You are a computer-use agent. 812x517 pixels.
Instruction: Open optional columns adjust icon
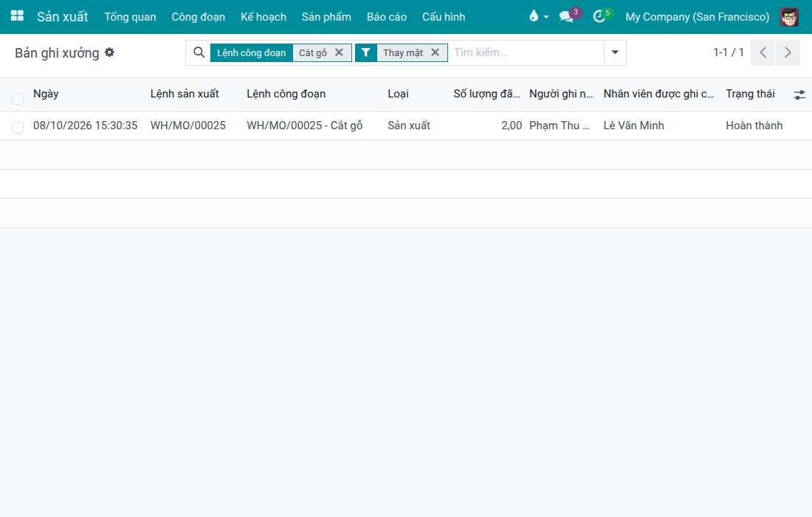[x=799, y=95]
